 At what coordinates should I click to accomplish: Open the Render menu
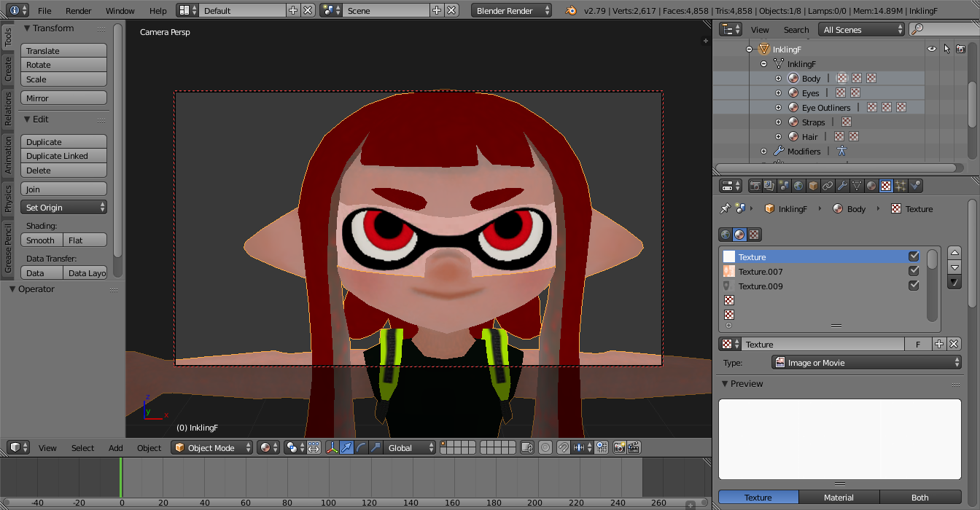tap(79, 11)
